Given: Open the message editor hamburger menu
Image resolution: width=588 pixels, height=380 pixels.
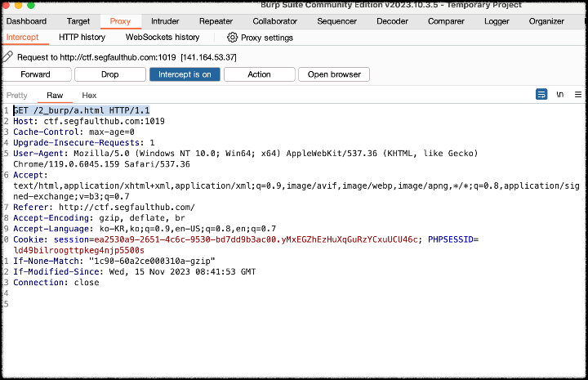Looking at the screenshot, I should (578, 95).
